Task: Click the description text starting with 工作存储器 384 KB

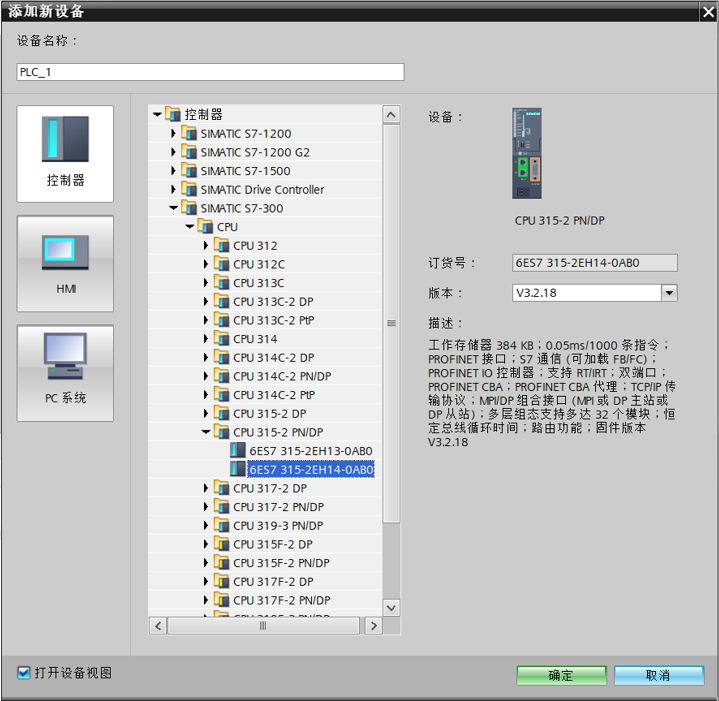Action: [552, 393]
